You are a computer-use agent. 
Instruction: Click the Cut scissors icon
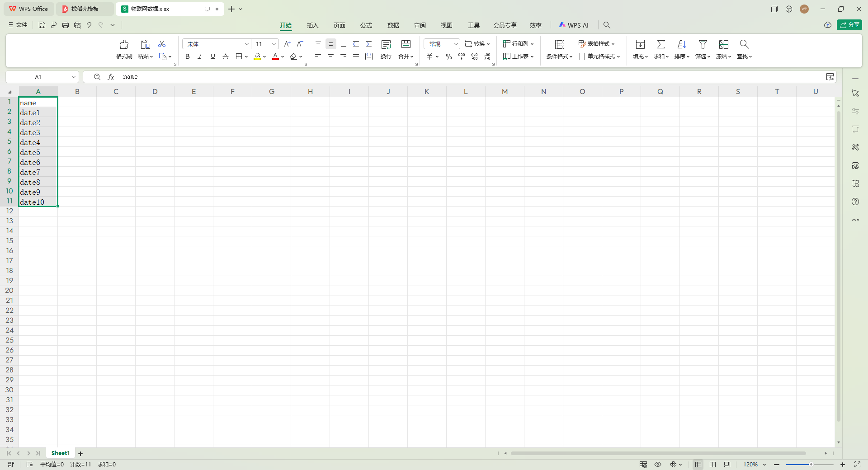coord(162,44)
